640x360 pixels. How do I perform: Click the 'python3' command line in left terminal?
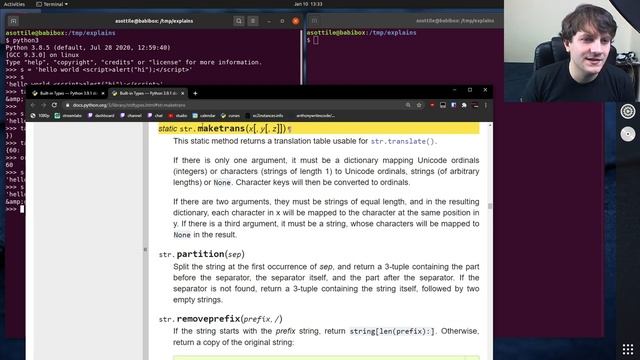[22, 40]
